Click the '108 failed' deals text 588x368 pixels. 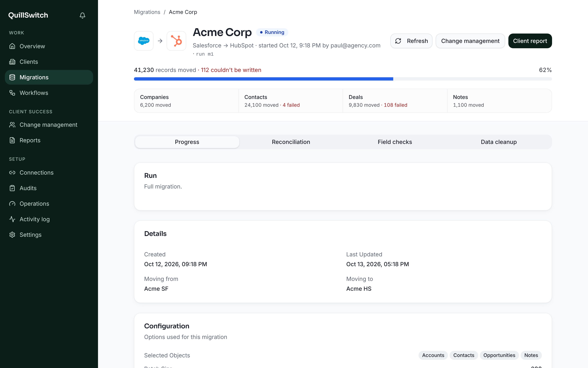point(395,105)
